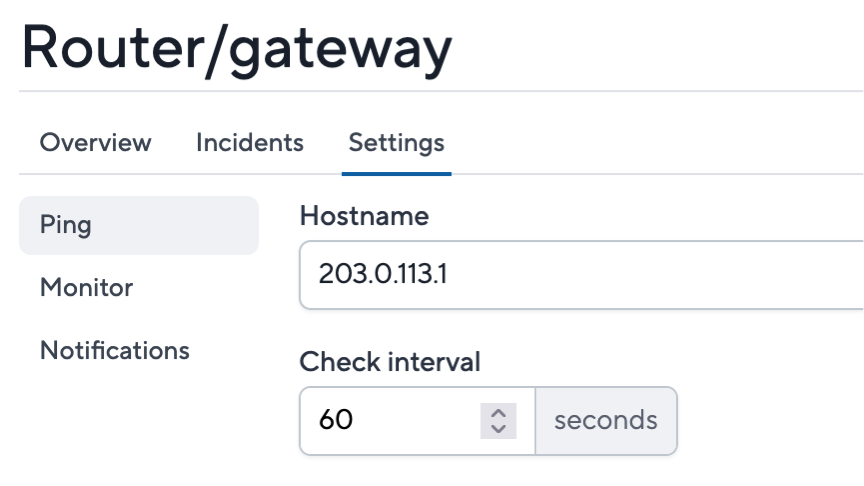Click the value 60 in interval field
The image size is (864, 486).
[336, 420]
